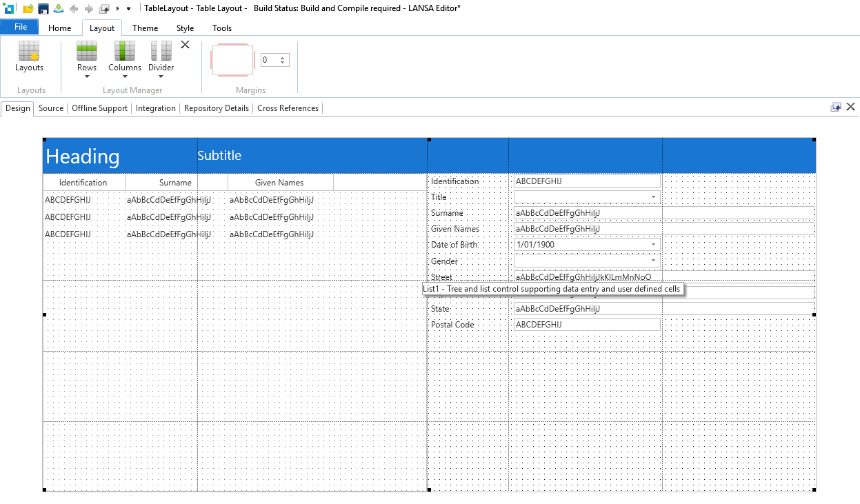Switch to the Source view tab
Image resolution: width=860 pixels, height=504 pixels.
coord(51,108)
